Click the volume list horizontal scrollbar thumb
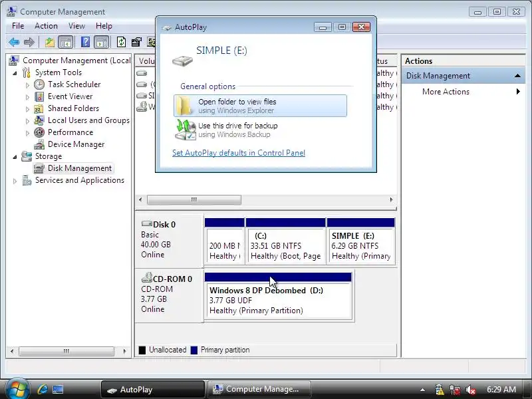 [194, 199]
